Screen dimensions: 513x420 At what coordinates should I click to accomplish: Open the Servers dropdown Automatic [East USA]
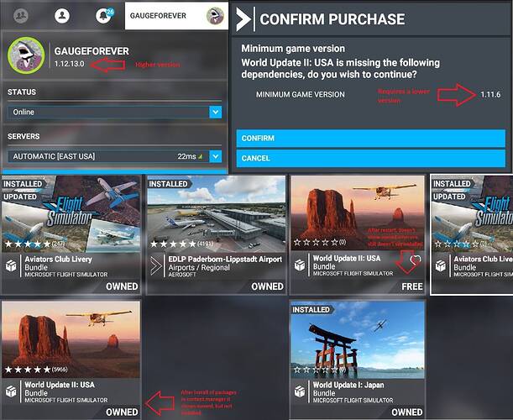114,156
